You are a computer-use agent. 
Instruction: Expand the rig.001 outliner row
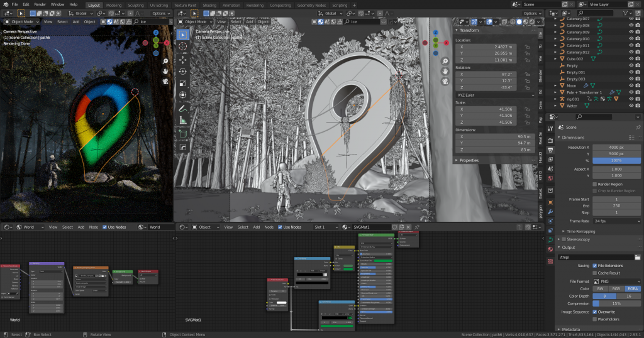555,99
